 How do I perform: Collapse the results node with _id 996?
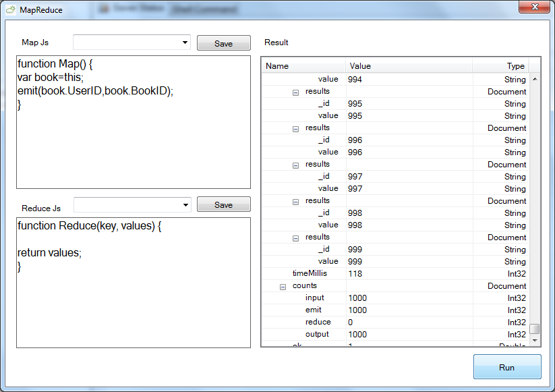[x=295, y=129]
